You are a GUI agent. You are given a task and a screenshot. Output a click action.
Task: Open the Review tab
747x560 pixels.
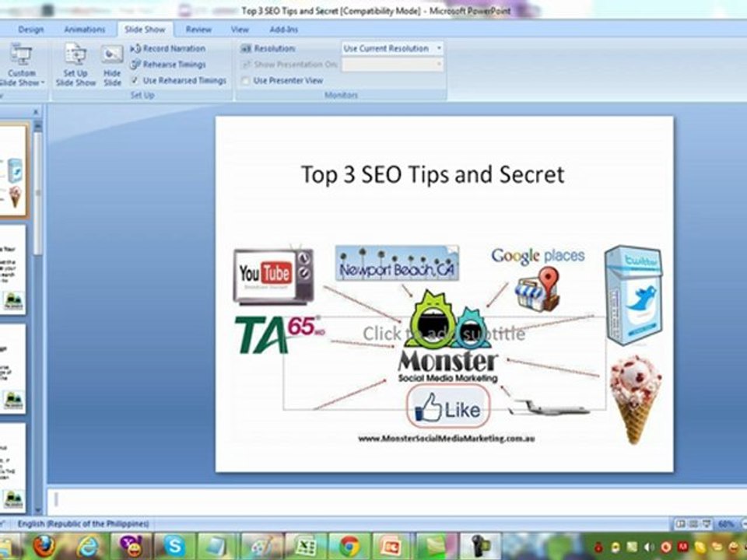198,30
